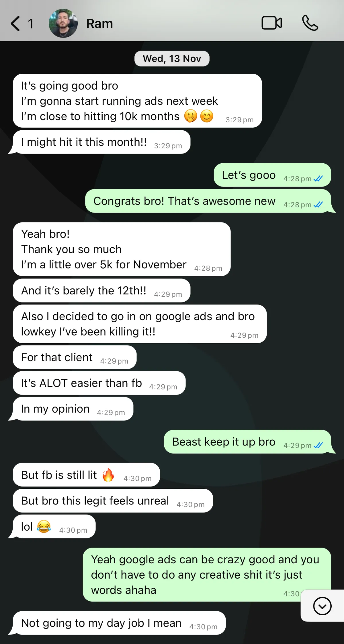Tap read receipt ticks on Let's gooo

click(318, 179)
